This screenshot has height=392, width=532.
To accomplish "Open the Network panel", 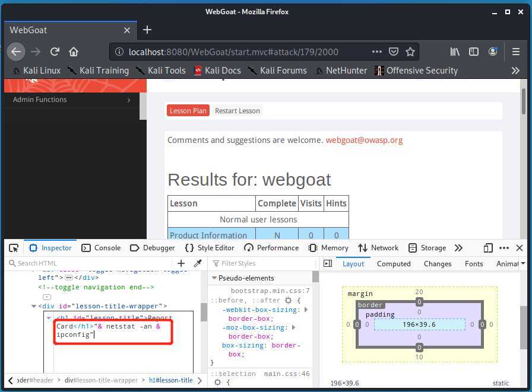I will 378,248.
